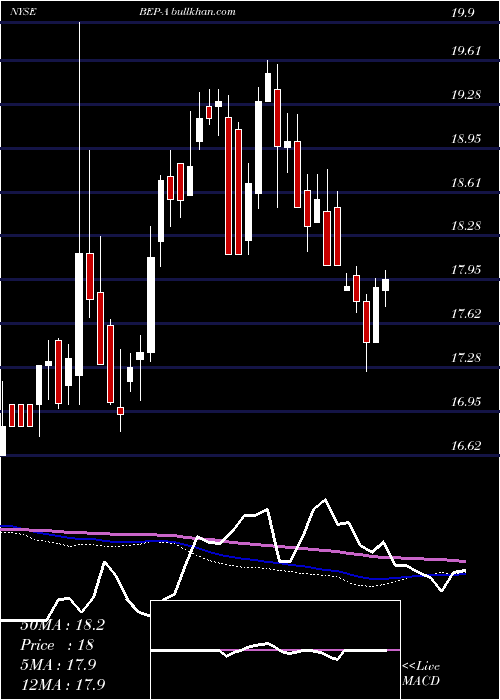Click the 18.95 price axis label

466,138
